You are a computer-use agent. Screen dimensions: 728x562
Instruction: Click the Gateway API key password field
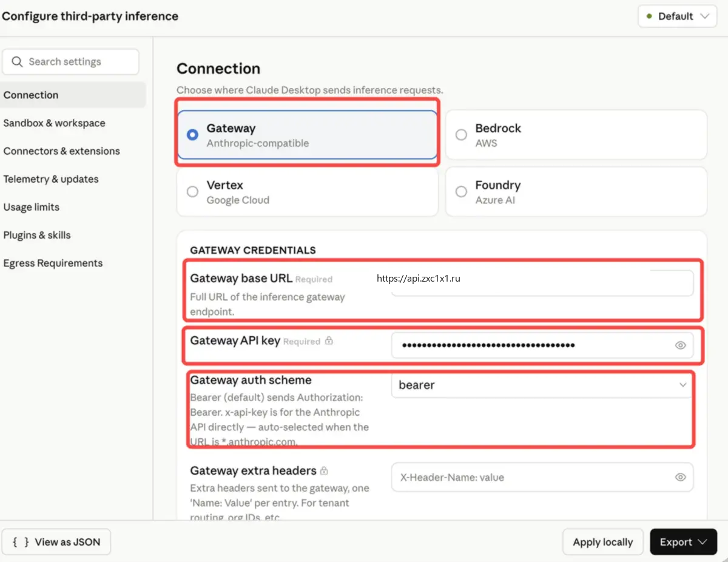click(542, 345)
